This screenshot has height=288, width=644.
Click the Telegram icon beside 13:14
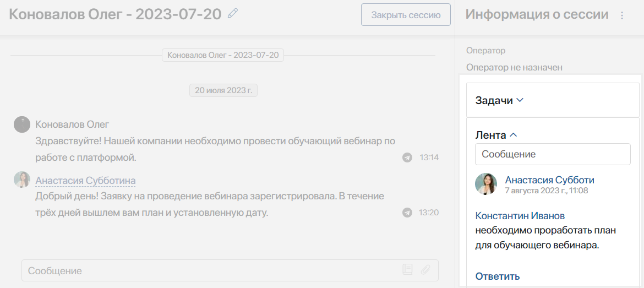[x=407, y=157]
